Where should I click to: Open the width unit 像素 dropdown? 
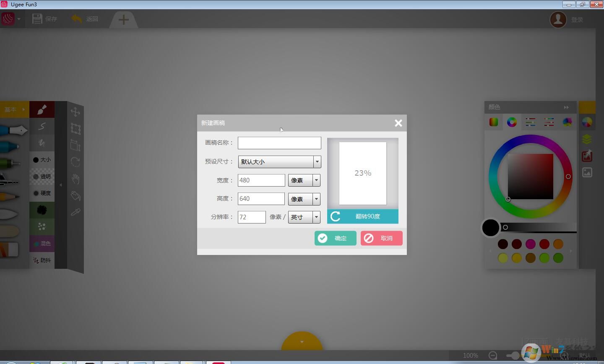[304, 180]
